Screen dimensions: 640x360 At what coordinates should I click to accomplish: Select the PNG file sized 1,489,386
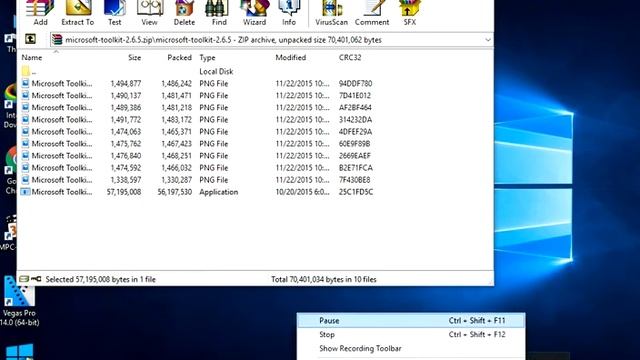point(197,107)
